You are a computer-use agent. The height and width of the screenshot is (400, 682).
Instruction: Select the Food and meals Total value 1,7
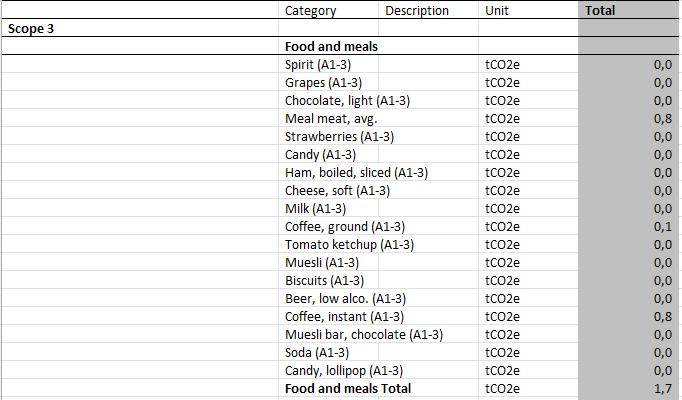coord(661,389)
